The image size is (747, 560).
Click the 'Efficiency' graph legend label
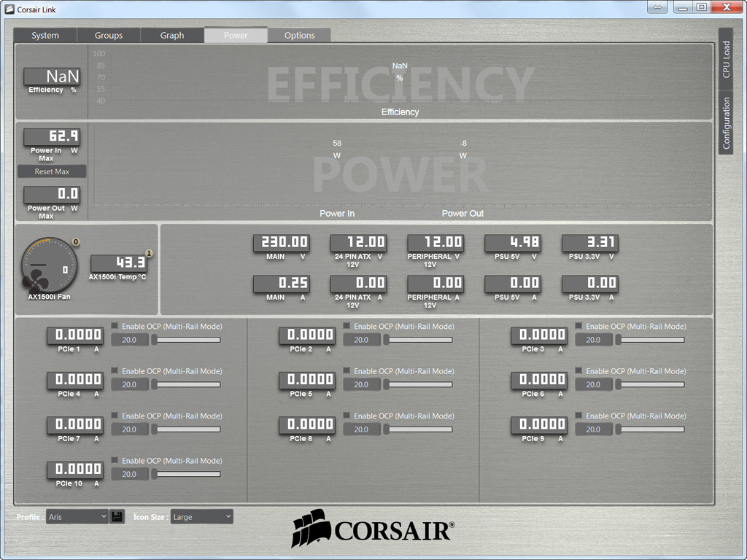point(400,112)
